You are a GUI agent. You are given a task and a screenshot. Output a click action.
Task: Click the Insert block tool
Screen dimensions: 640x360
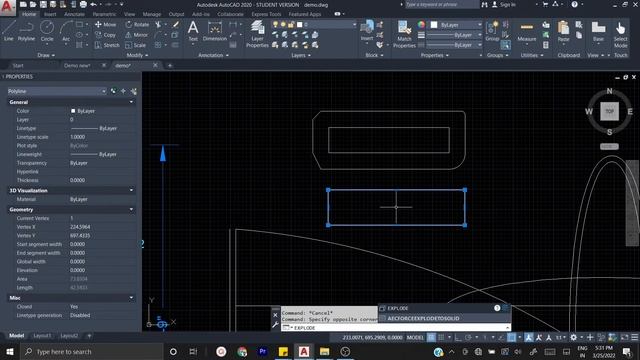(x=367, y=31)
